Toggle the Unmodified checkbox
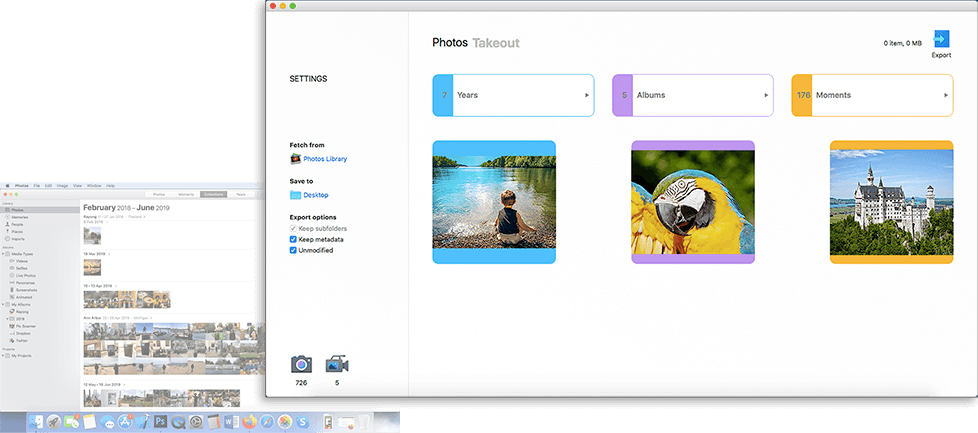 tap(293, 250)
